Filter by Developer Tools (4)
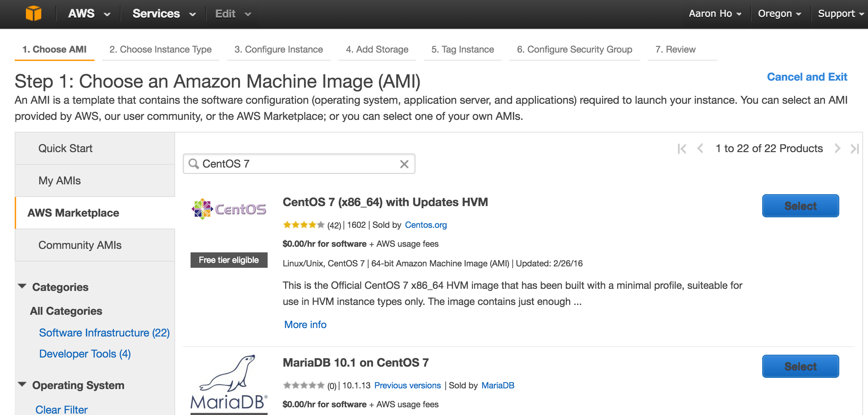The width and height of the screenshot is (868, 415). pos(85,354)
